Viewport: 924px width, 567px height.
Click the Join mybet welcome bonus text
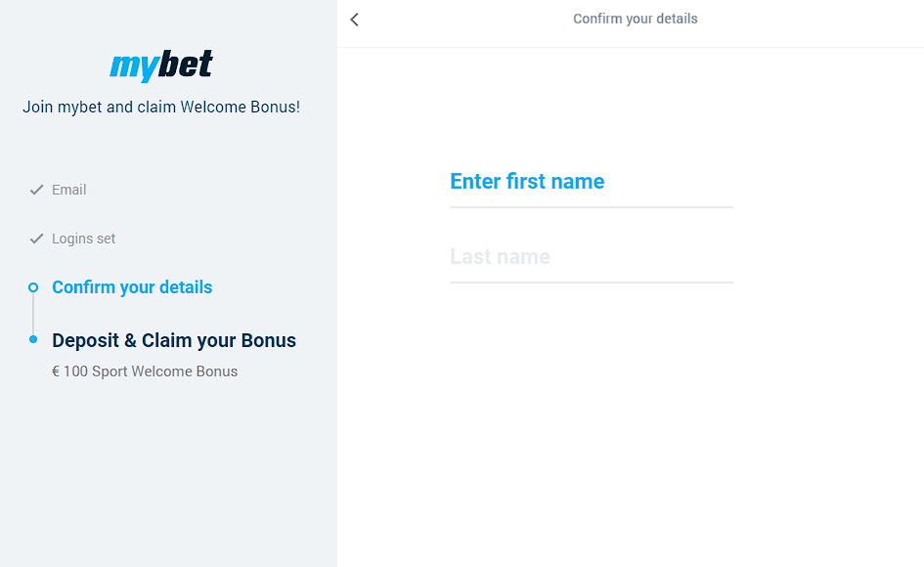[x=160, y=107]
